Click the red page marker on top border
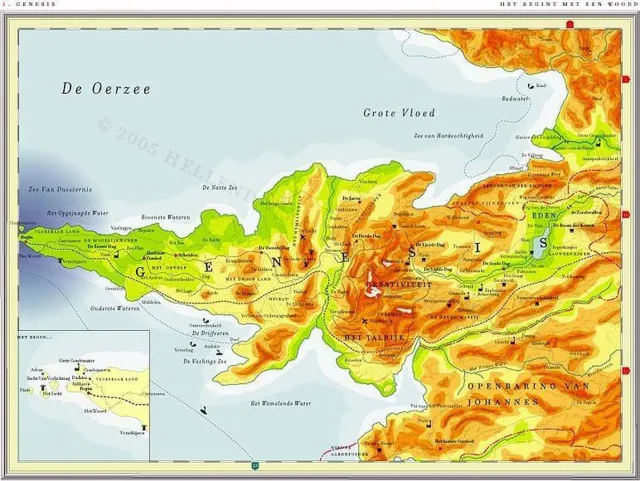 click(571, 24)
